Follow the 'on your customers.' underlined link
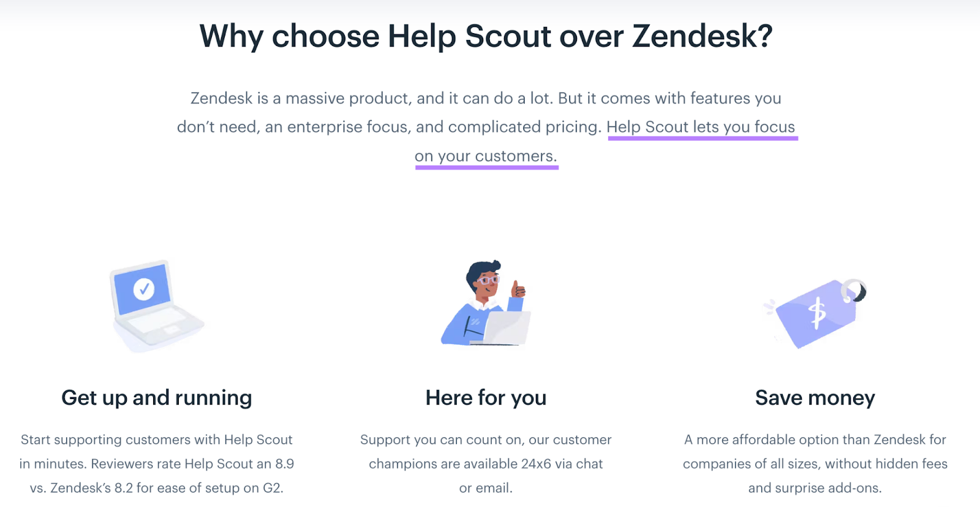This screenshot has height=507, width=980. click(486, 156)
